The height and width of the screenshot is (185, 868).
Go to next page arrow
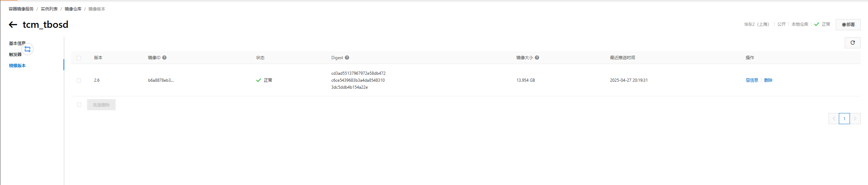point(855,119)
